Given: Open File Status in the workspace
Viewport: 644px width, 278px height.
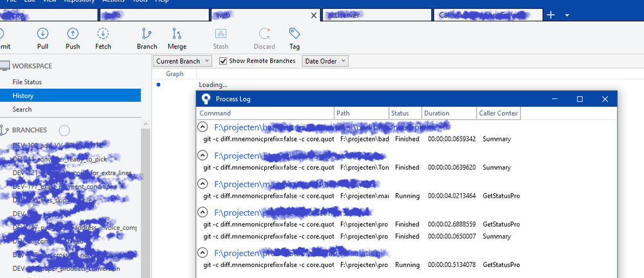Looking at the screenshot, I should pyautogui.click(x=27, y=82).
